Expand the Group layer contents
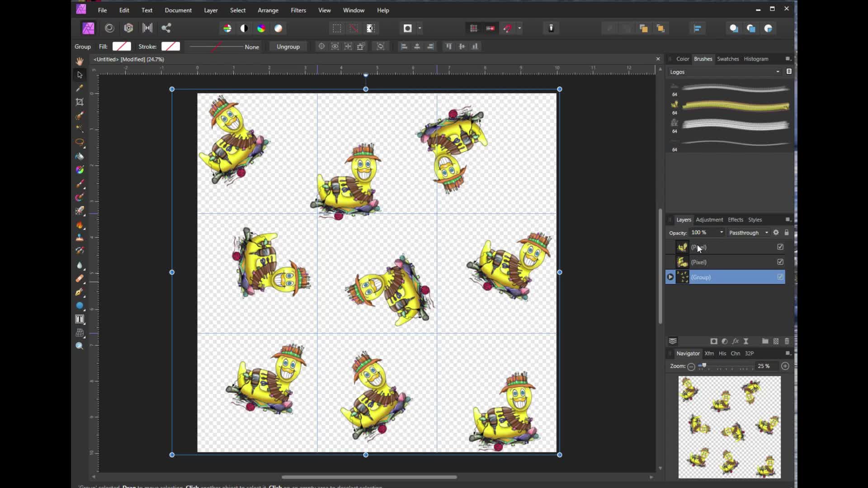 (670, 277)
